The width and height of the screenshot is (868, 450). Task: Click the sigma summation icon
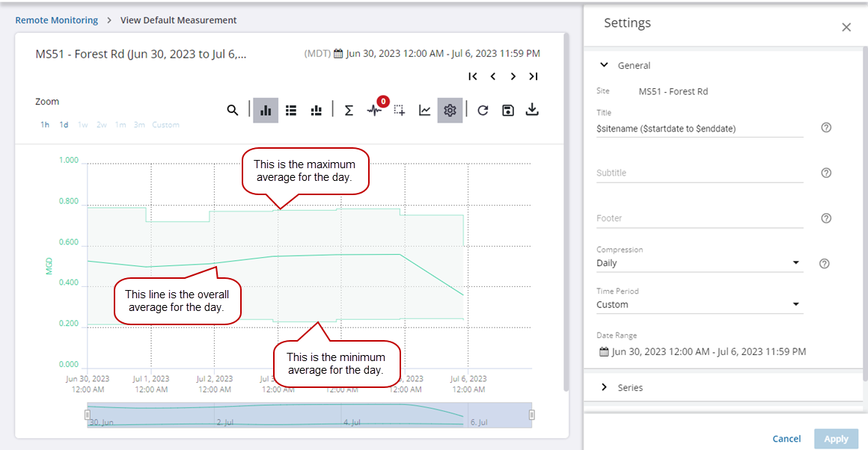pos(349,110)
